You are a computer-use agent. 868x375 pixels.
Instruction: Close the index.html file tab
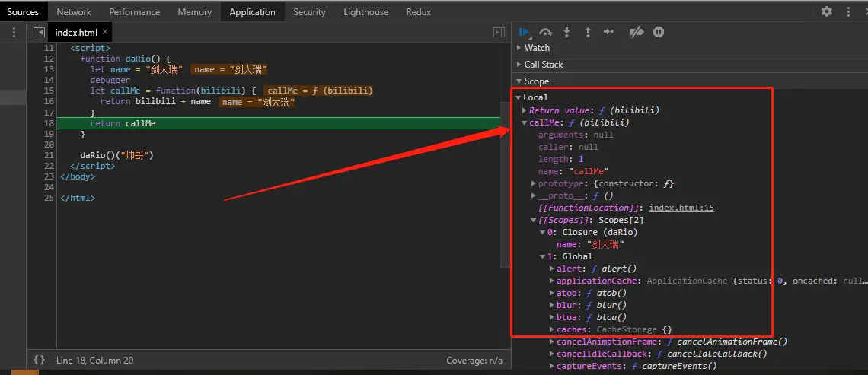[x=105, y=32]
